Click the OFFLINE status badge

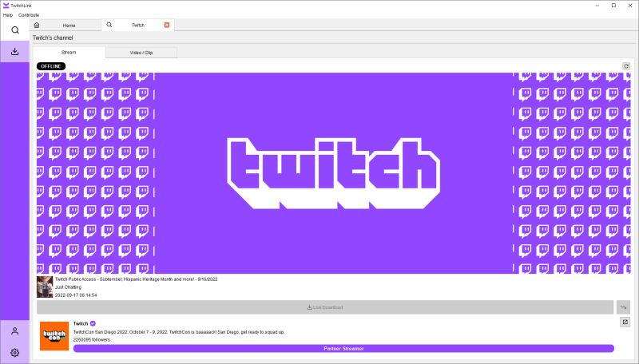click(51, 66)
